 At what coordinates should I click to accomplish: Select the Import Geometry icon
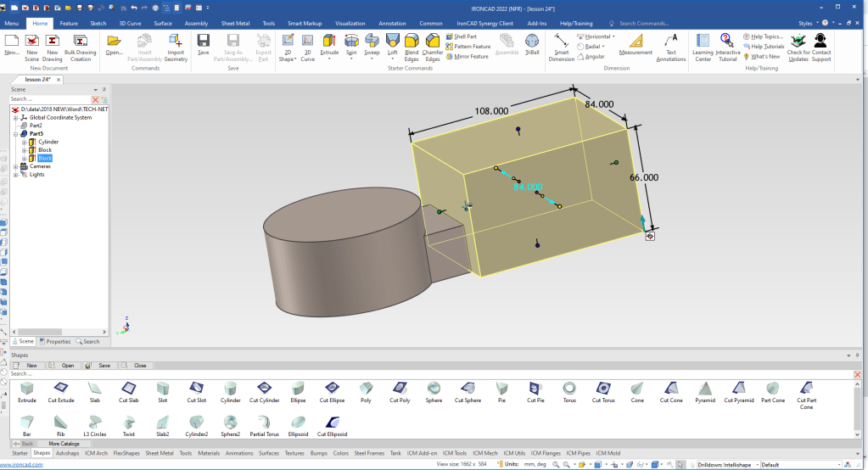176,41
